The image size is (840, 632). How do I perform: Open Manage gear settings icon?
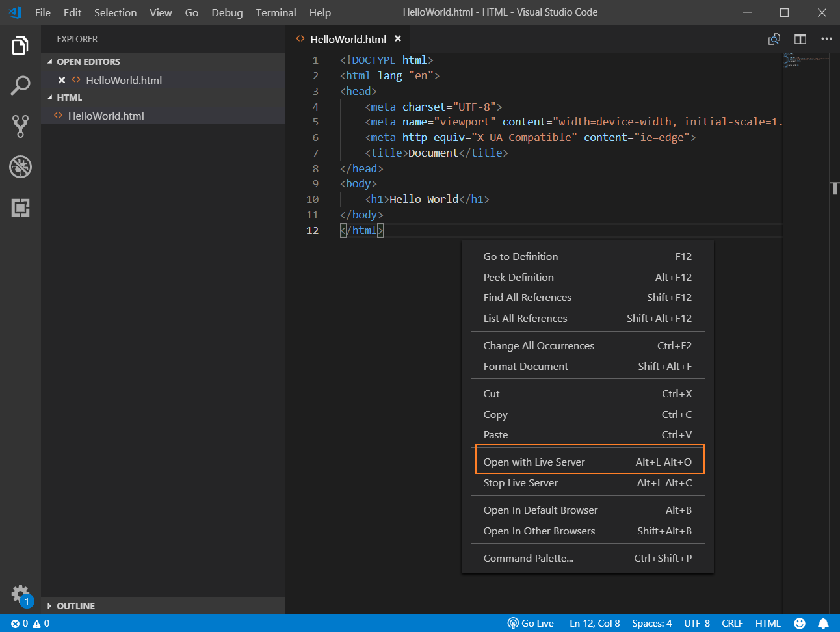[x=20, y=594]
